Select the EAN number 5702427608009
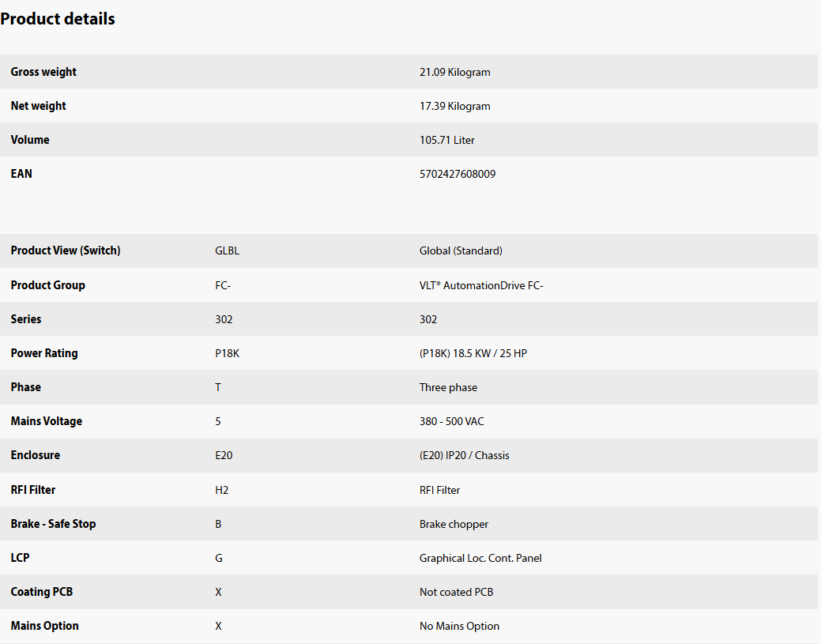The width and height of the screenshot is (821, 644). 457,174
